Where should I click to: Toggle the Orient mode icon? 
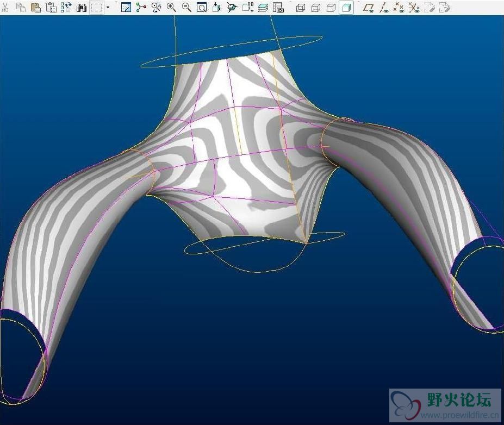[157, 8]
